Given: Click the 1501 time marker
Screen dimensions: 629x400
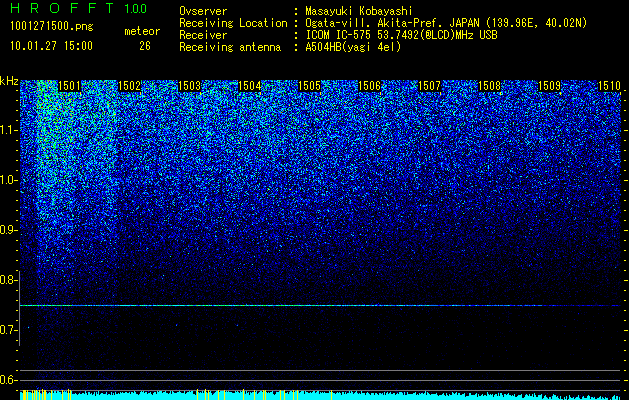Looking at the screenshot, I should 69,86.
